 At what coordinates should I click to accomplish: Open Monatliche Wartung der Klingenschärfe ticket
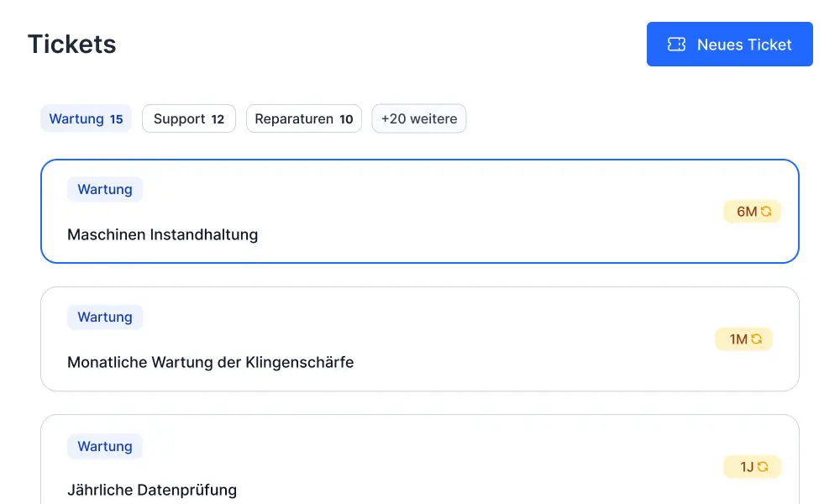(x=211, y=363)
